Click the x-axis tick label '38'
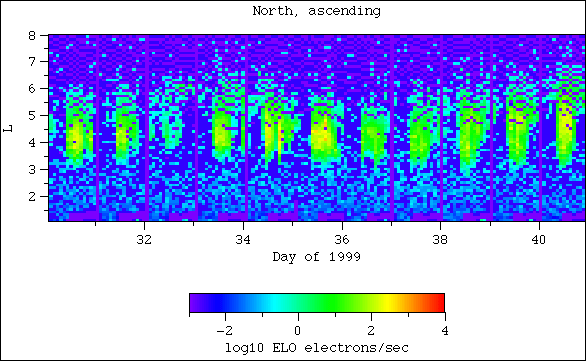 click(x=440, y=240)
